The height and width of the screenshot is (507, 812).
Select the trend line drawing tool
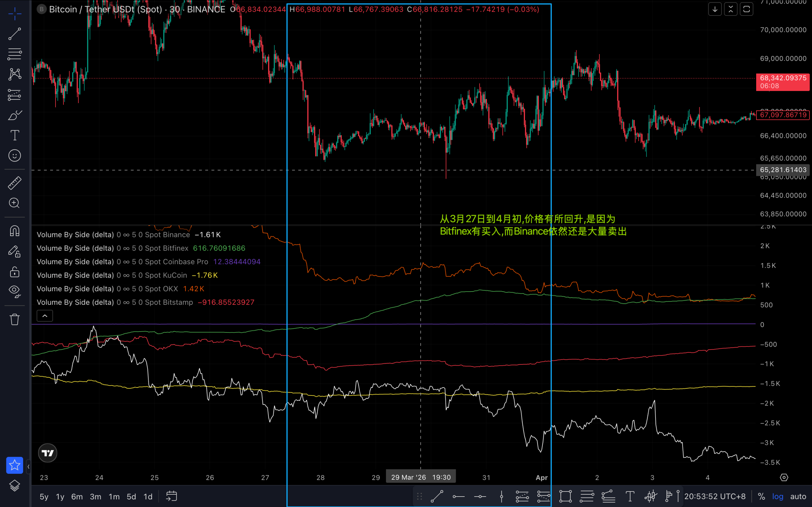[14, 34]
